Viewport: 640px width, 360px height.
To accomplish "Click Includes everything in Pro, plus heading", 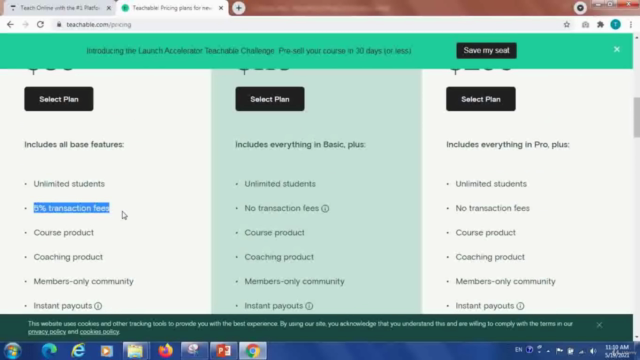I will [x=508, y=144].
